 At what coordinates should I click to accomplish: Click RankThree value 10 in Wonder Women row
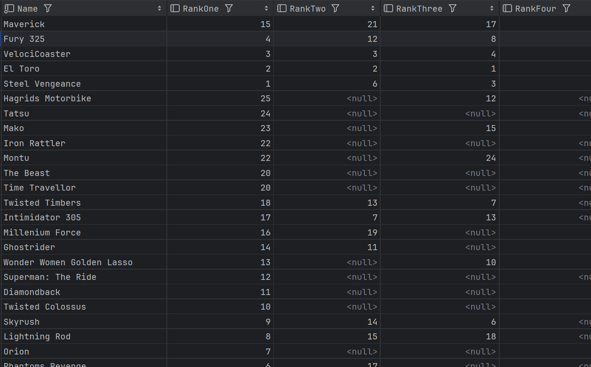pyautogui.click(x=491, y=262)
